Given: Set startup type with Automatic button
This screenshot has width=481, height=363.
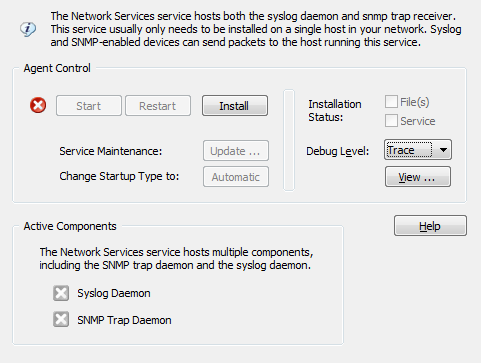Looking at the screenshot, I should [236, 177].
